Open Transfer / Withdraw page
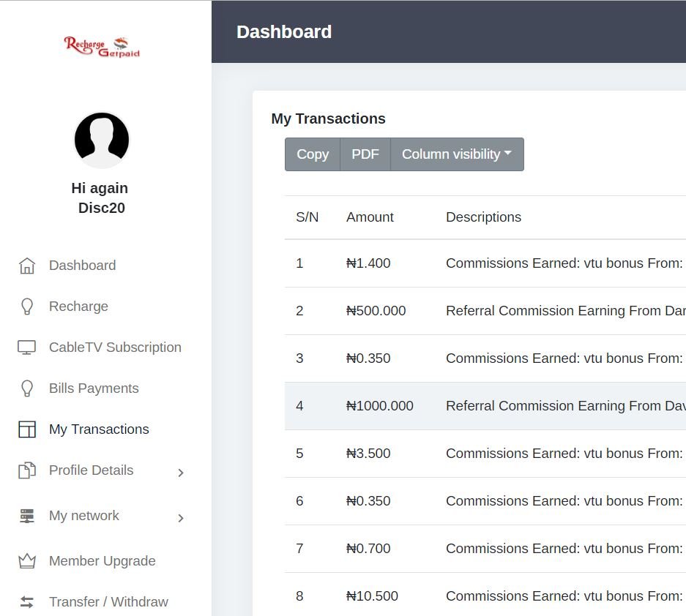 click(x=108, y=602)
